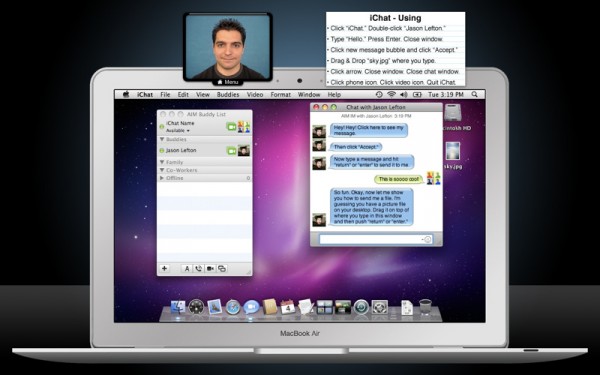Open iCal calendar icon in the Dock

[288, 307]
